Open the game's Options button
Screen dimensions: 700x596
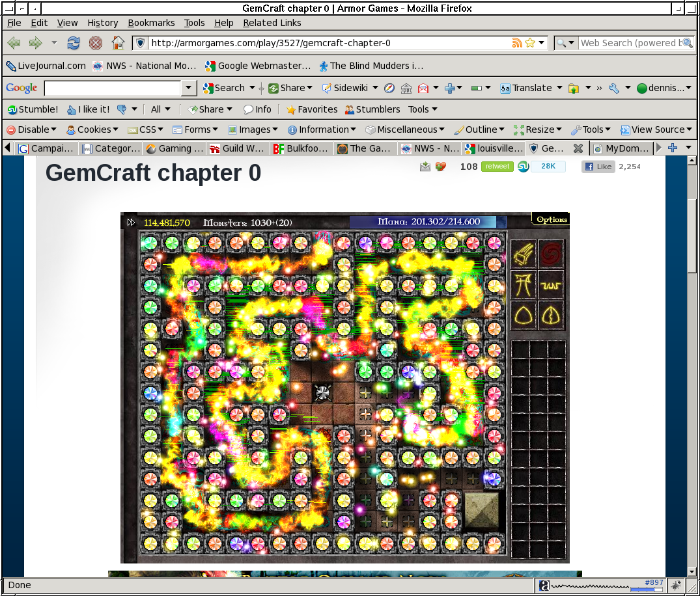[x=551, y=220]
